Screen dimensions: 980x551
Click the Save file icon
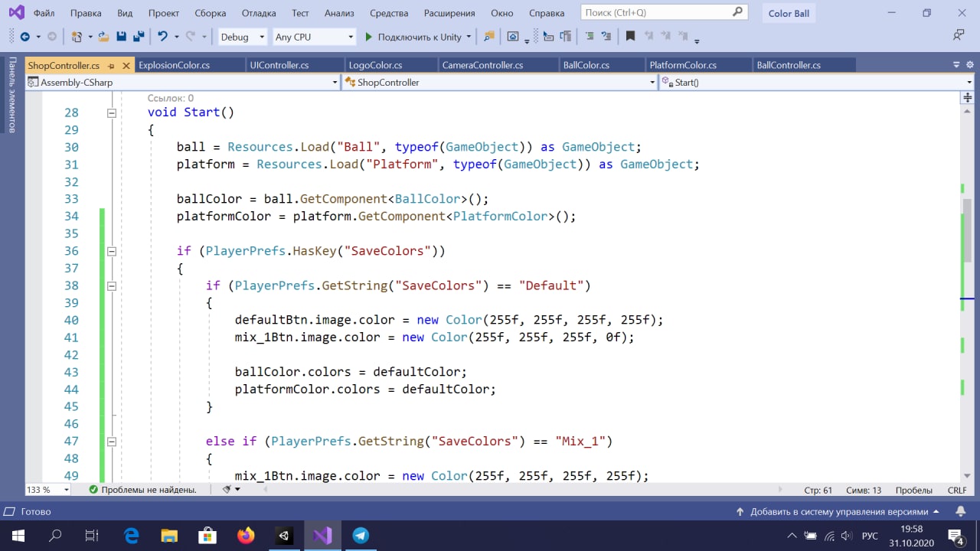(x=121, y=37)
